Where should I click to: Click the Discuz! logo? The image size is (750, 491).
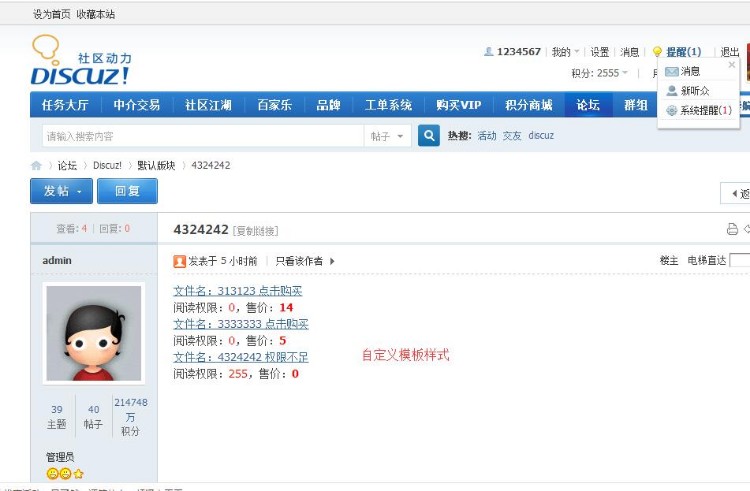click(81, 61)
